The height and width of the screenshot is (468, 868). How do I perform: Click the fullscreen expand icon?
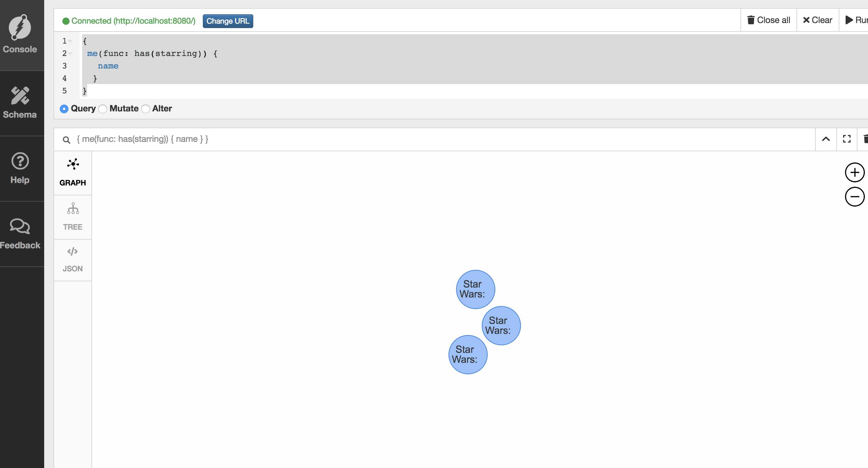(x=847, y=138)
